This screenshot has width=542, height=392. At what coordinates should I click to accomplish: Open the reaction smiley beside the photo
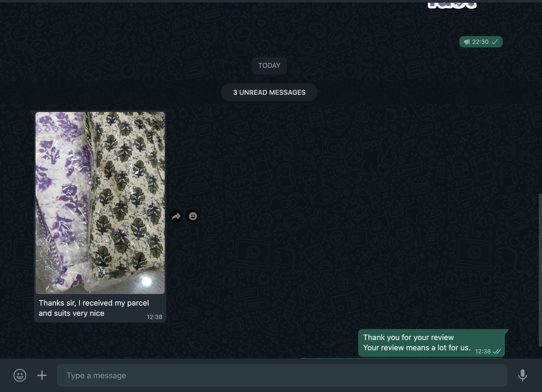pyautogui.click(x=193, y=216)
